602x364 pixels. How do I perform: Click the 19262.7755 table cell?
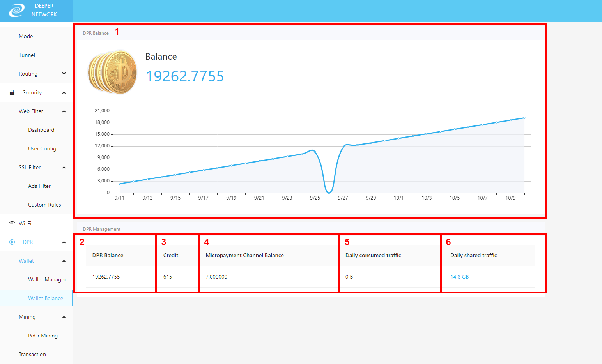click(x=106, y=277)
